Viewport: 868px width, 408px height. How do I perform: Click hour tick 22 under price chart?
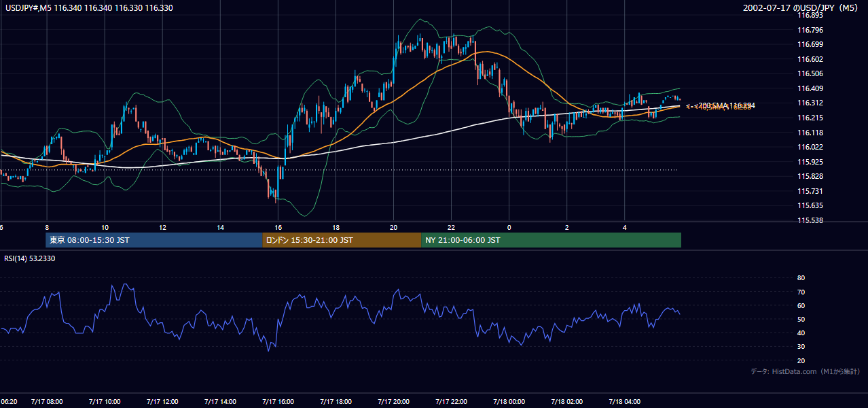coord(451,227)
